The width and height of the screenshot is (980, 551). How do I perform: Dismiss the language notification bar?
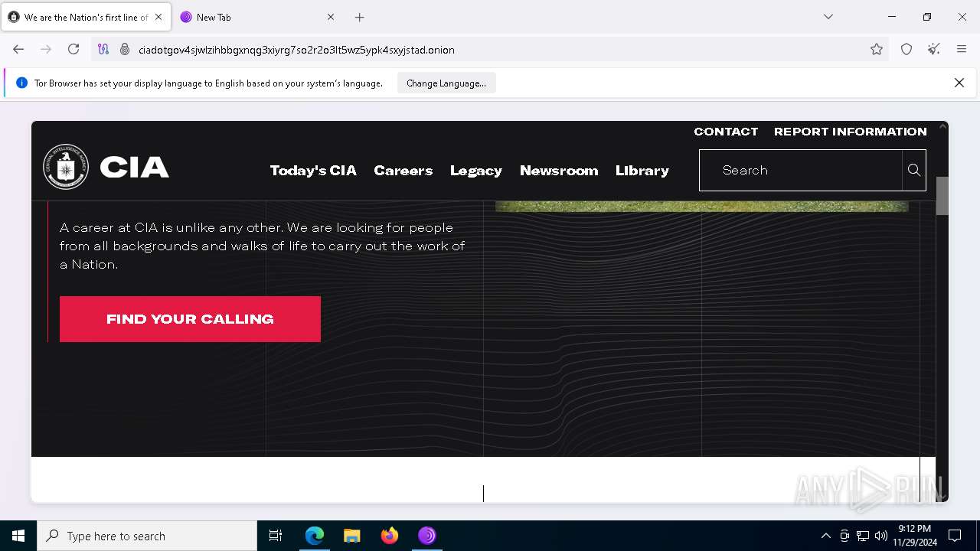pos(959,83)
